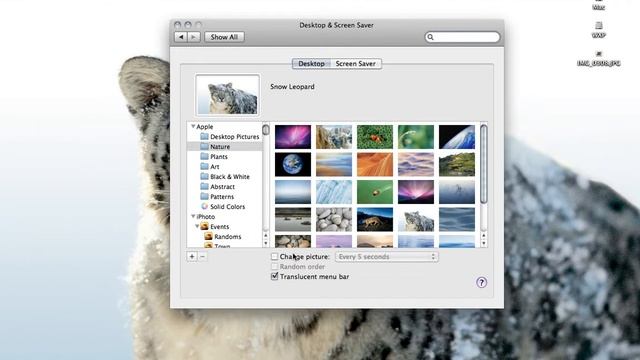Choose the Snow Leopard wallpaper thumbnail
The image size is (640, 360).
[x=416, y=220]
